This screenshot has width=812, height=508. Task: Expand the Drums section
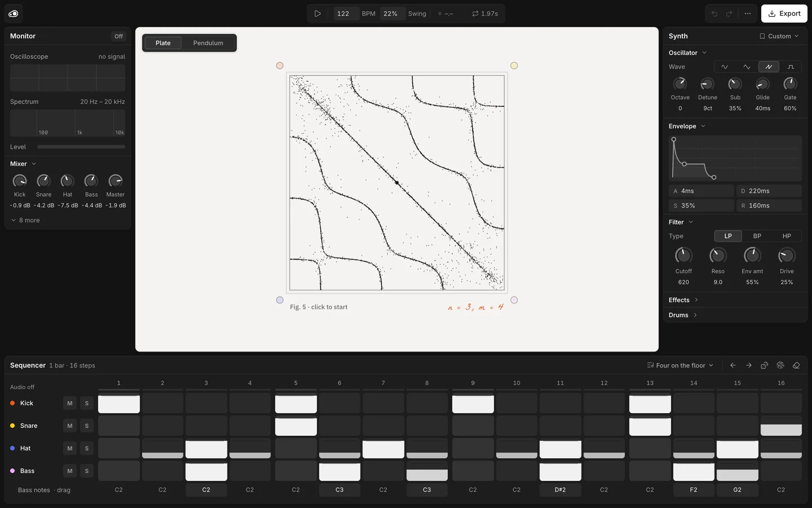tap(683, 315)
